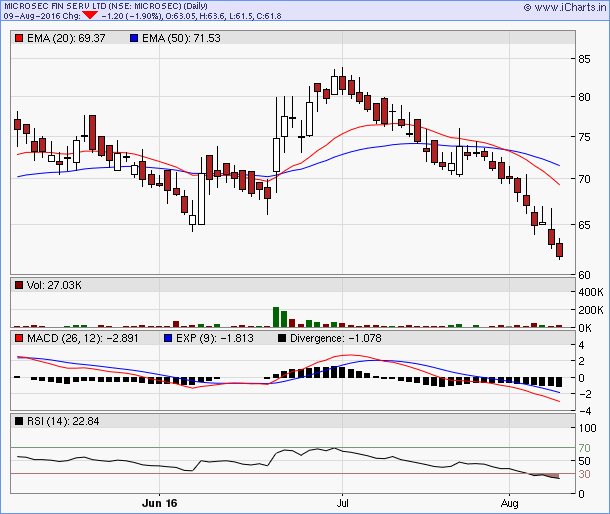Click the 75 price axis label
Image resolution: width=610 pixels, height=514 pixels.
click(584, 137)
